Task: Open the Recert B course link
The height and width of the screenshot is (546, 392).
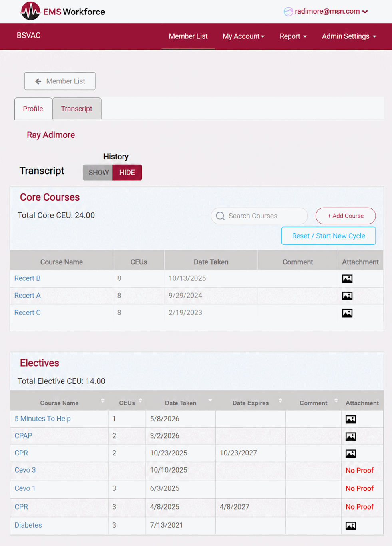Action: [x=27, y=278]
